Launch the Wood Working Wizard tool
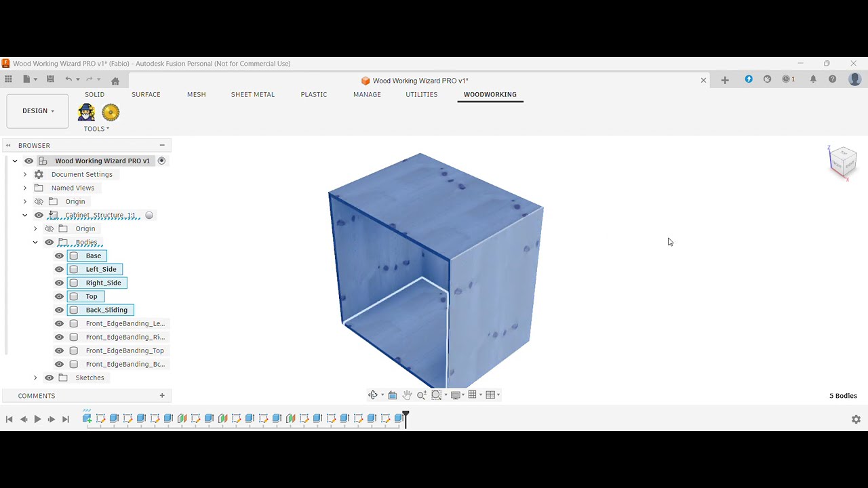 point(86,112)
